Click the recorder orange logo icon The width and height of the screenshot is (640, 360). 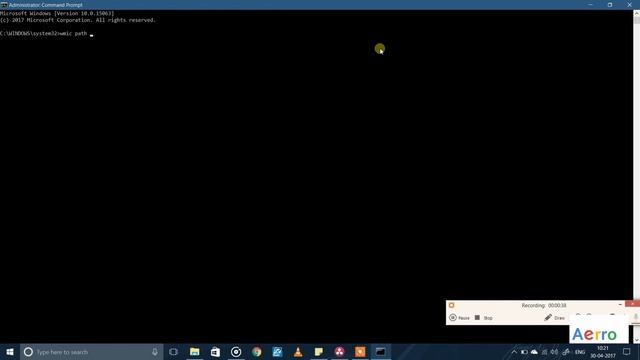coord(451,305)
